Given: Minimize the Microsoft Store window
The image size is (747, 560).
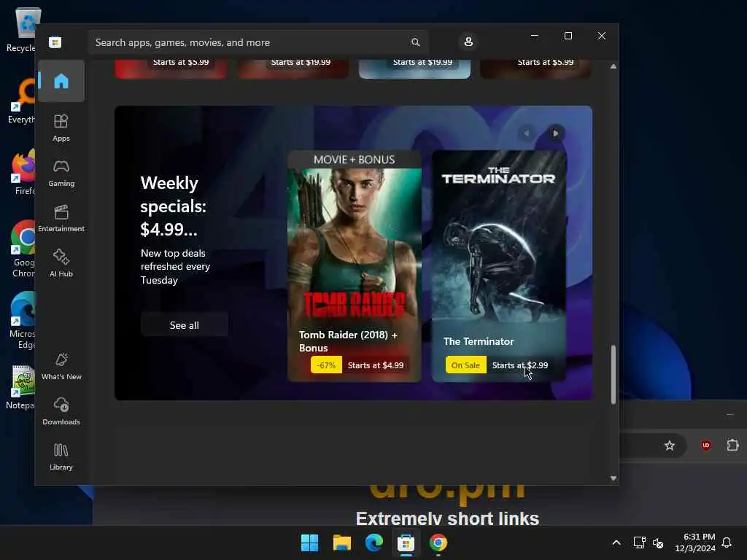Looking at the screenshot, I should coord(535,36).
